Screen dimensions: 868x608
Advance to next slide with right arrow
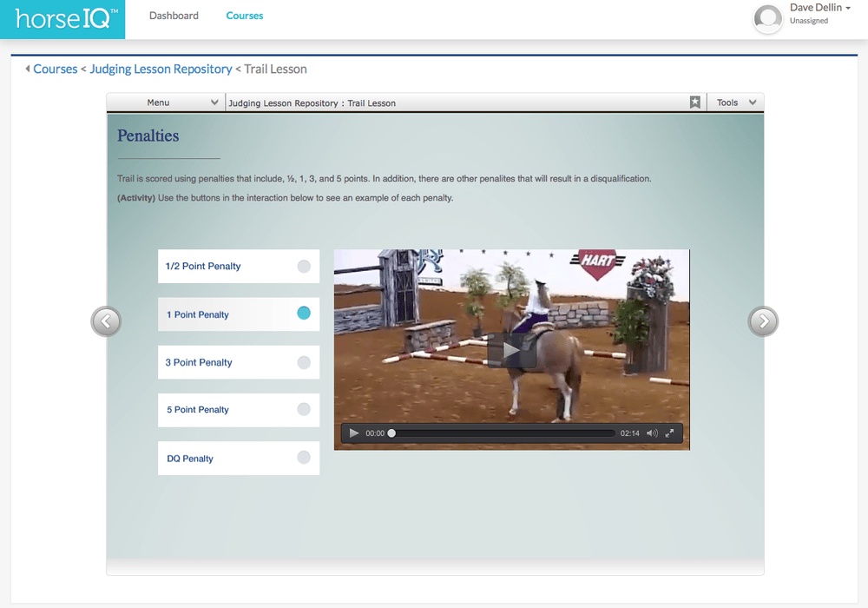click(x=763, y=321)
